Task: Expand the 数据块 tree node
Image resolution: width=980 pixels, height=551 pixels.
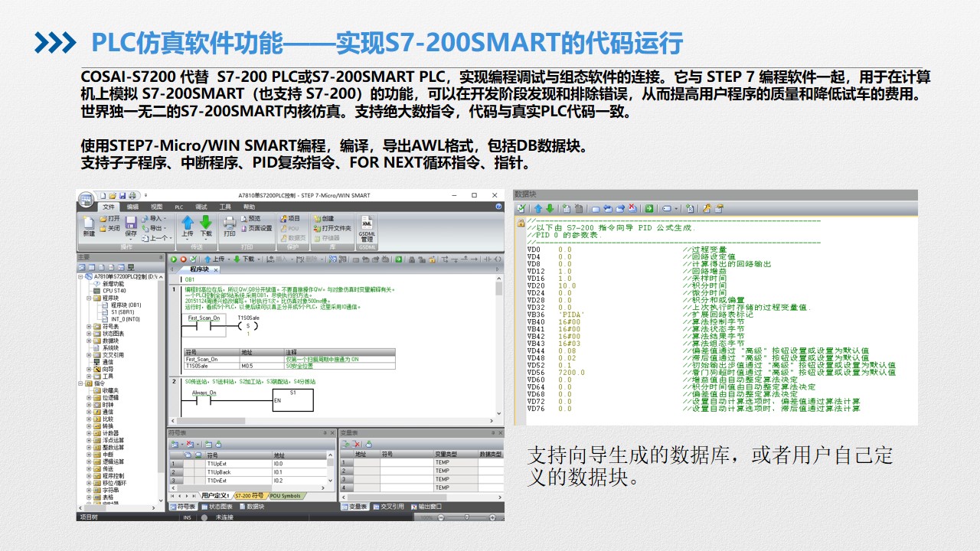Action: coord(89,341)
